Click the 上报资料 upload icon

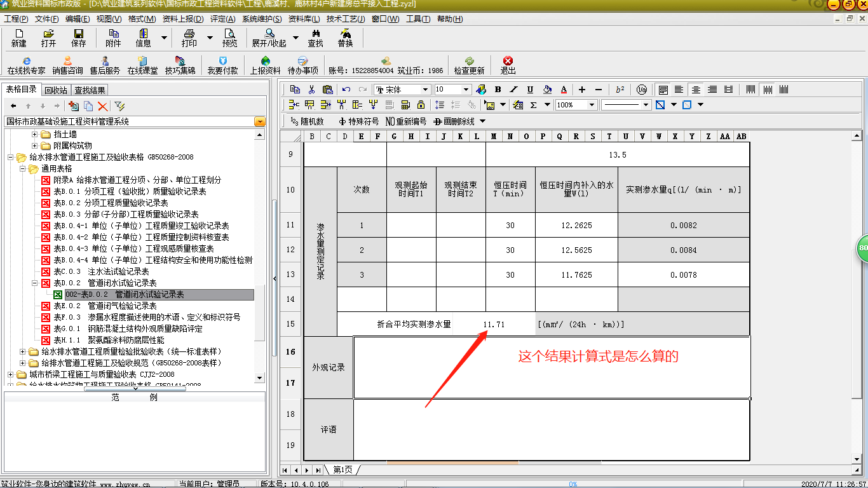point(265,65)
